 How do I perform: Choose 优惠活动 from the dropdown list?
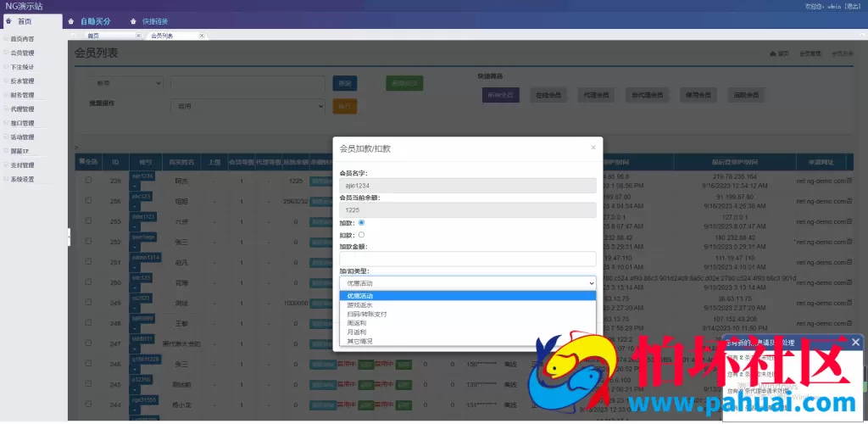point(468,296)
